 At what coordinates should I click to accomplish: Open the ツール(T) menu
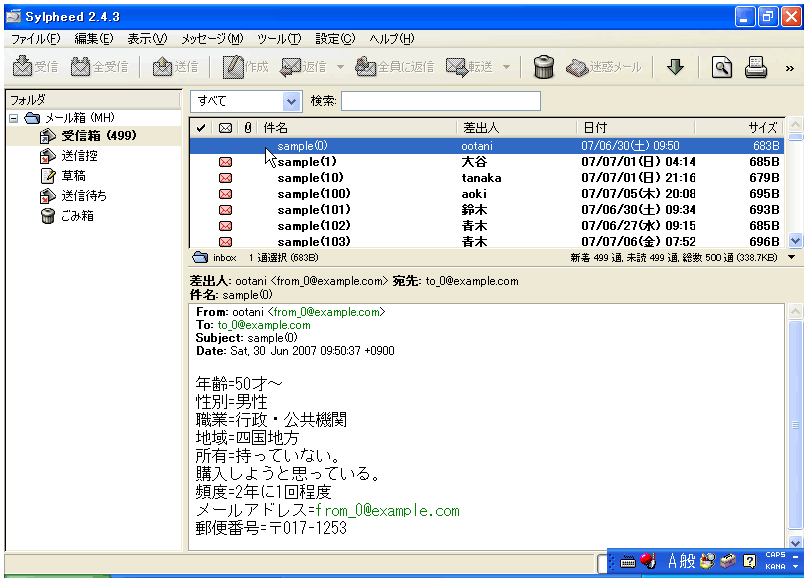click(279, 39)
